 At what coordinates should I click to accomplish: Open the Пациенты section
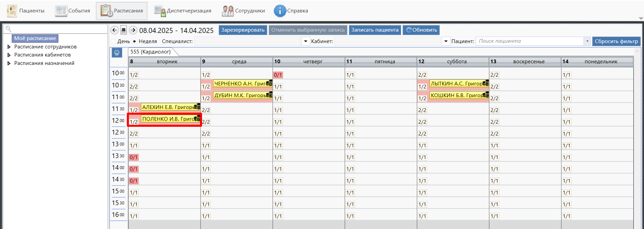click(26, 11)
